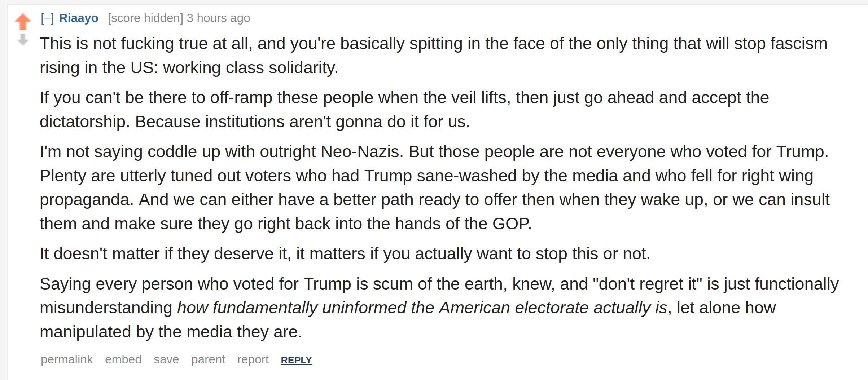Viewport: 868px width, 380px height.
Task: Jump to the parent comment
Action: pos(208,359)
